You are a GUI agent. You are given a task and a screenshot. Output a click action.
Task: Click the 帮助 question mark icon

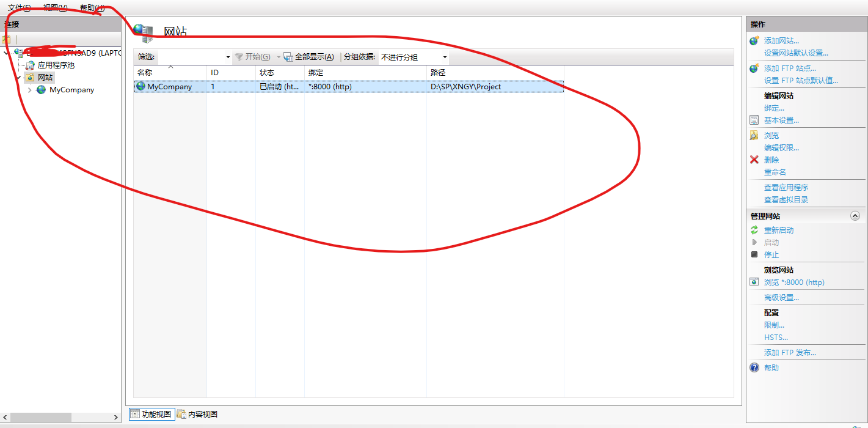click(x=754, y=367)
